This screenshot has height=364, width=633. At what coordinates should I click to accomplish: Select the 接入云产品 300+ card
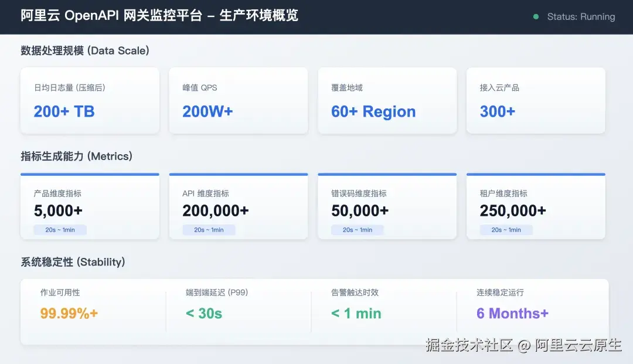coord(535,100)
